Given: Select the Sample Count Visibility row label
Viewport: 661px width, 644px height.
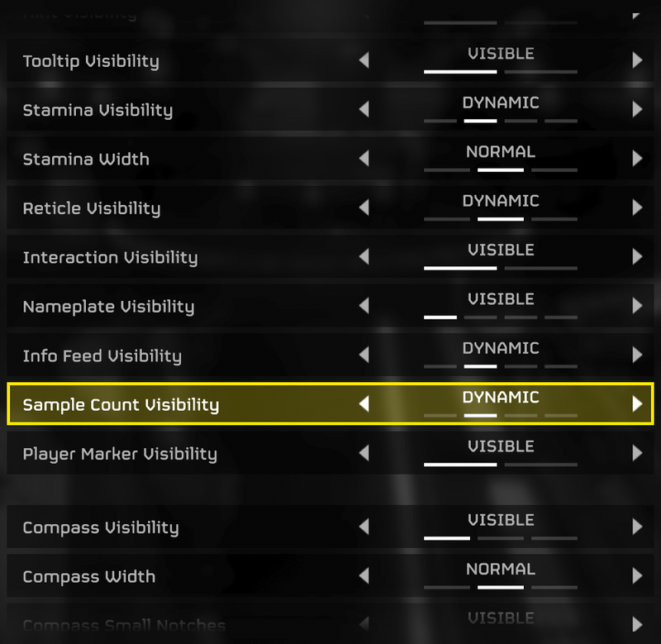Looking at the screenshot, I should click(x=121, y=404).
